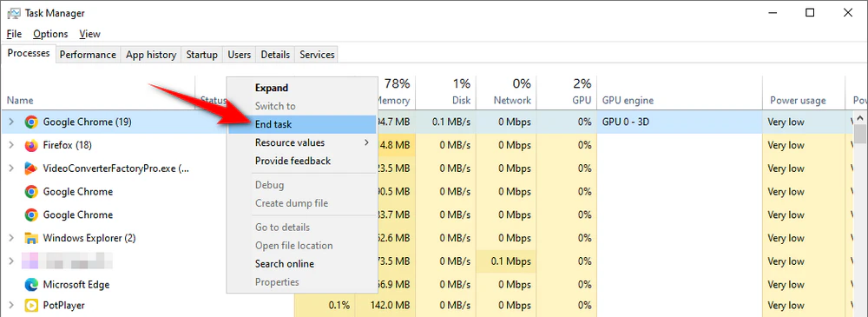868x317 pixels.
Task: Open the File menu
Action: click(x=14, y=34)
